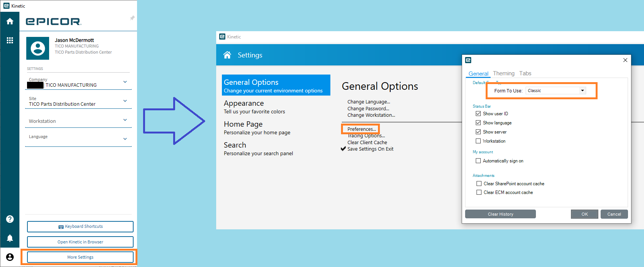Uncheck the Show server checkbox
This screenshot has height=267, width=644.
click(478, 132)
